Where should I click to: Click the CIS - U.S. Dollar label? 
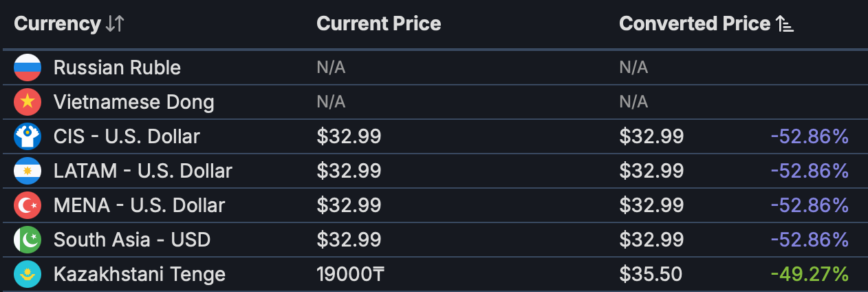(127, 136)
